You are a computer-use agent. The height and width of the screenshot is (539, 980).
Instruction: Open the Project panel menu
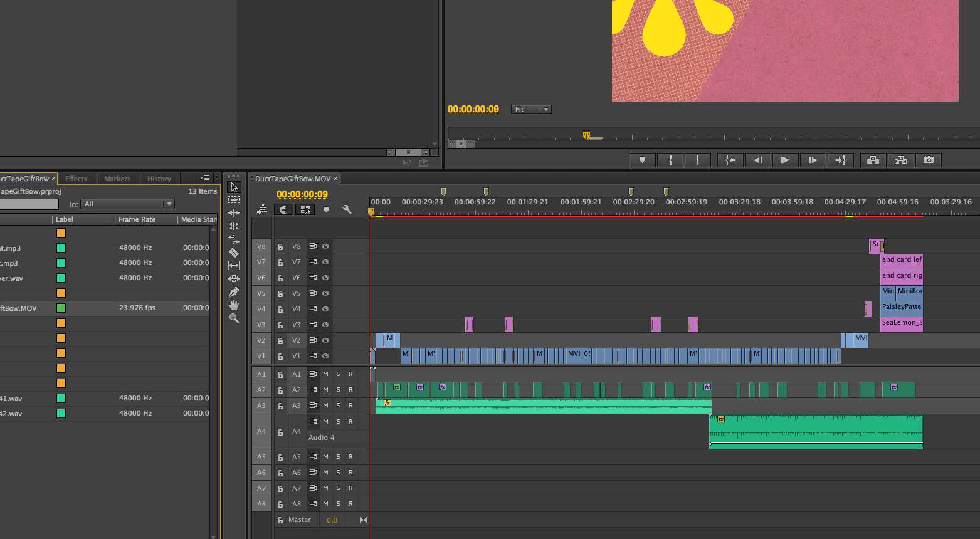pos(204,178)
